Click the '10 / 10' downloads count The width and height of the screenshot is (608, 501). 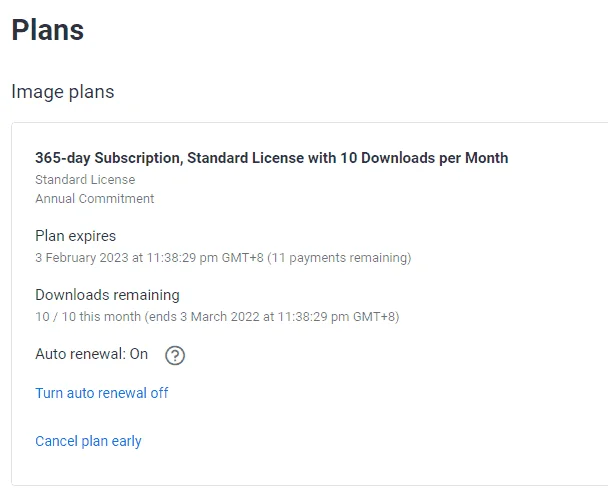[x=55, y=316]
